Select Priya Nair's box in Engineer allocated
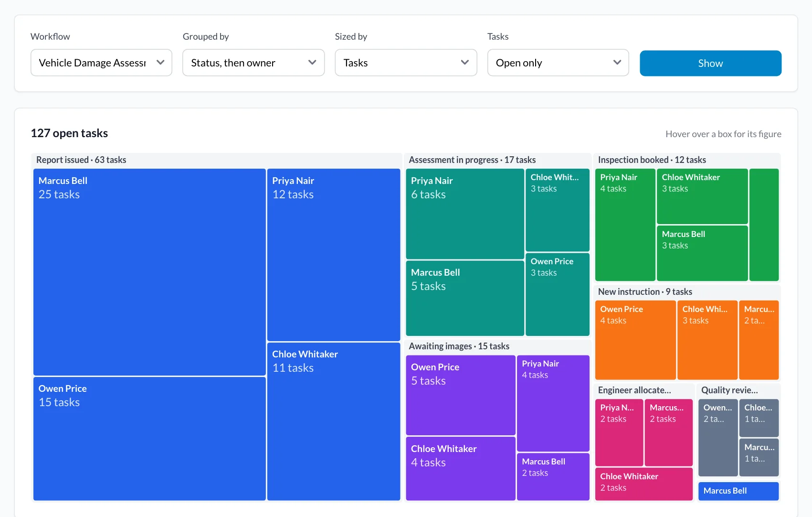This screenshot has width=812, height=517. pos(619,432)
